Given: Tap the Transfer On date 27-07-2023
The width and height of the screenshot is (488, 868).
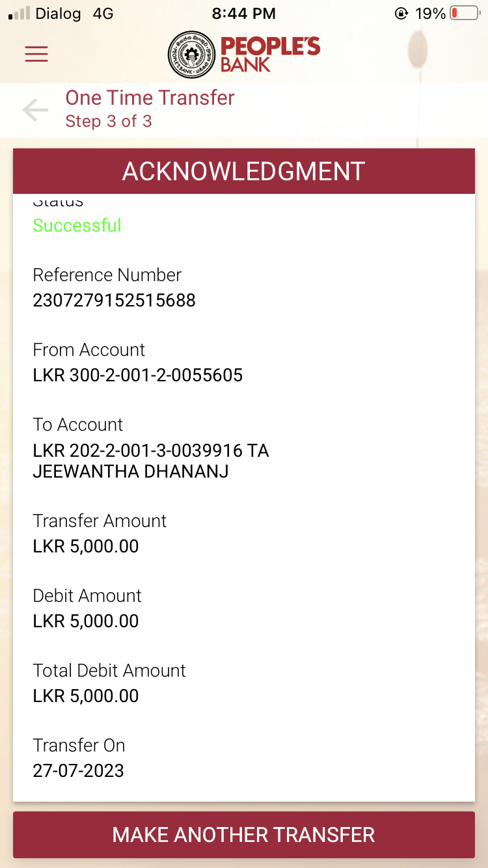Looking at the screenshot, I should tap(78, 770).
